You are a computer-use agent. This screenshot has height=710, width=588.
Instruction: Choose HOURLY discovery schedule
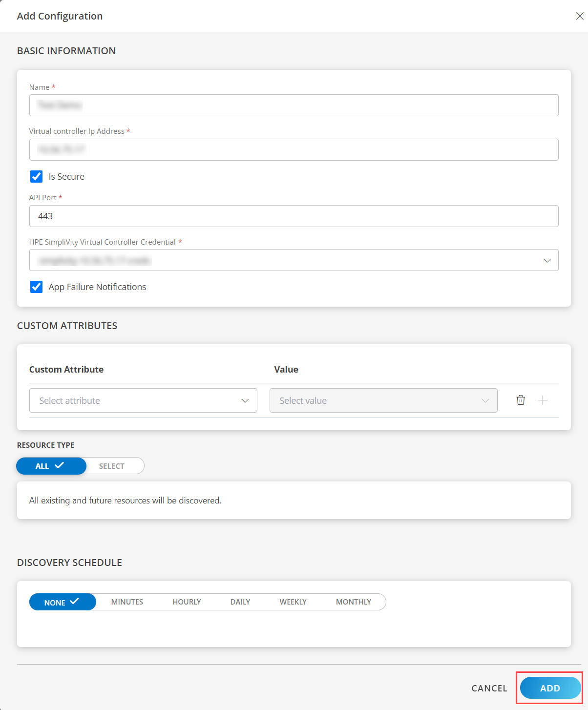coord(187,602)
